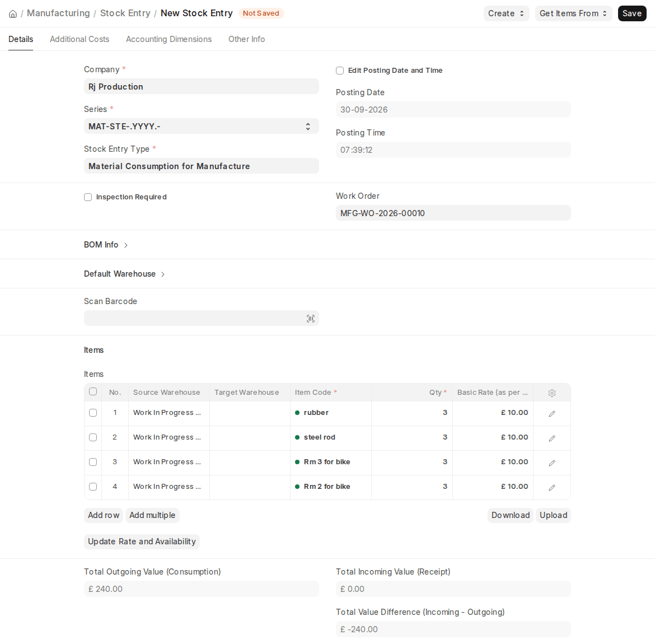The height and width of the screenshot is (644, 655).
Task: Switch to the Additional Costs tab
Action: 79,39
